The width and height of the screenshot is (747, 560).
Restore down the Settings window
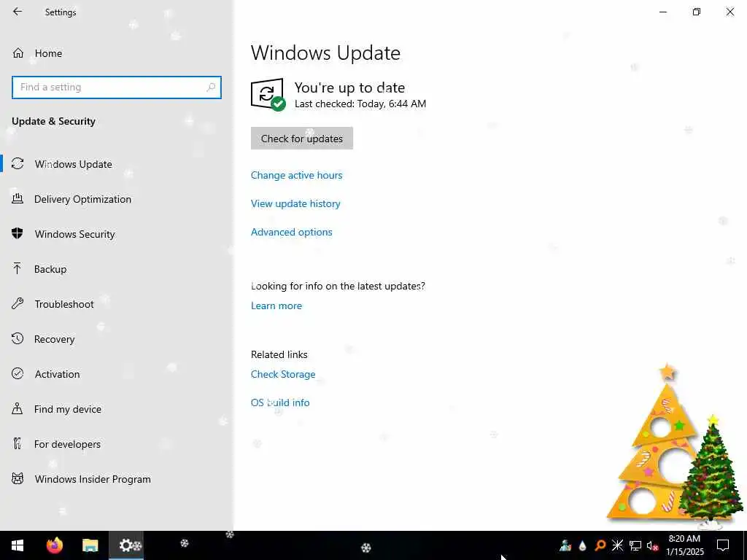[697, 12]
